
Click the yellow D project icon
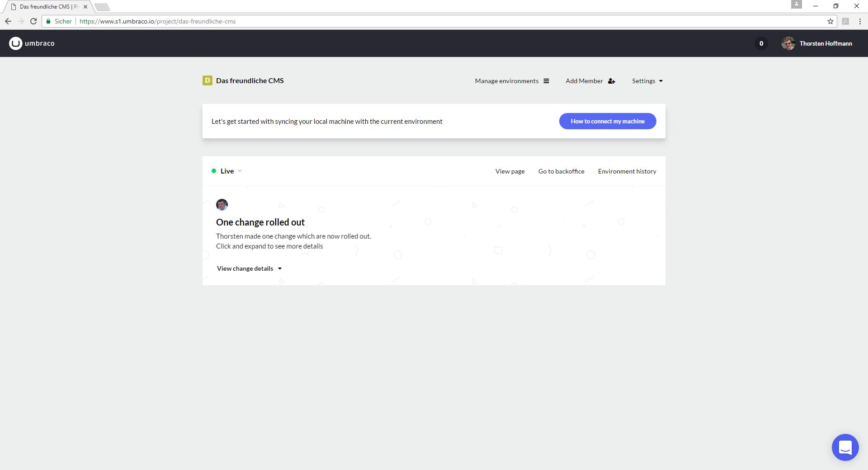click(208, 81)
